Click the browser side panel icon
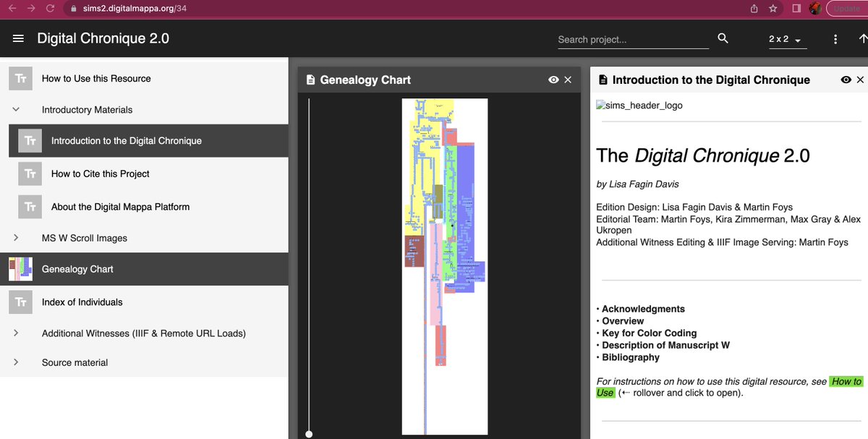The image size is (868, 439). tap(796, 9)
